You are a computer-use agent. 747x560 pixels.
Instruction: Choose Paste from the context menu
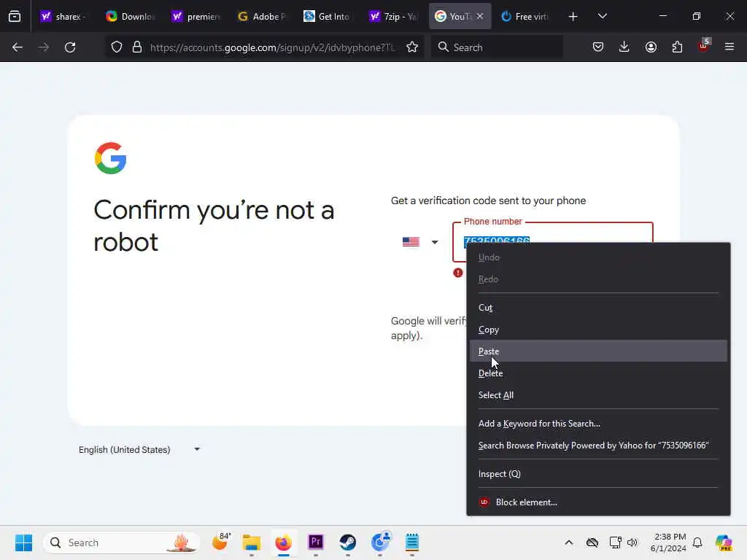pos(598,351)
